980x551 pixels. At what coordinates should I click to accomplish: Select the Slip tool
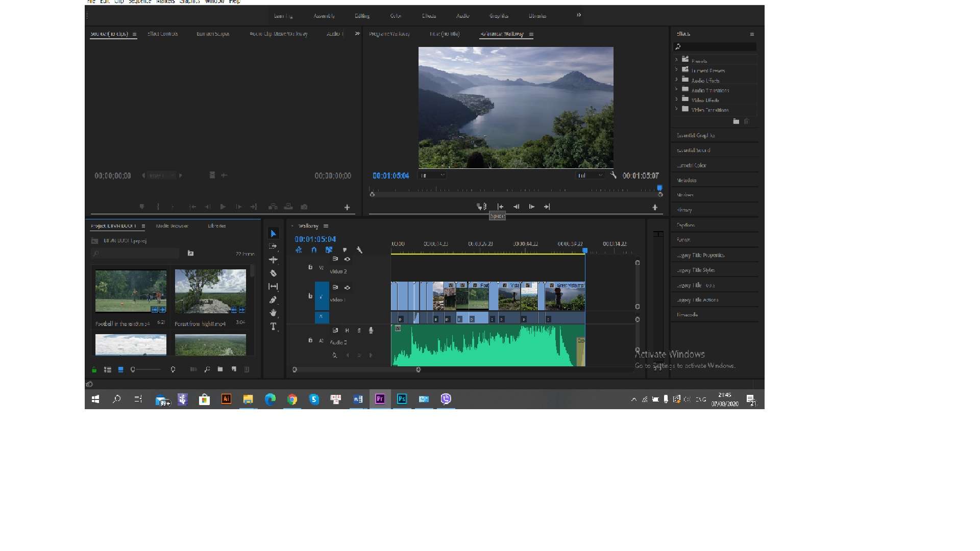[273, 286]
